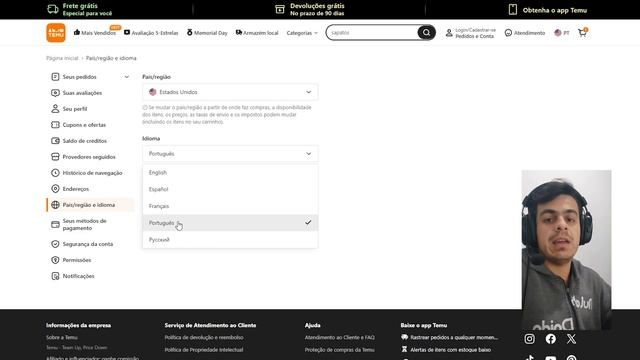Image resolution: width=640 pixels, height=360 pixels.
Task: Expand Seus pedidos chevron
Action: pos(127,77)
